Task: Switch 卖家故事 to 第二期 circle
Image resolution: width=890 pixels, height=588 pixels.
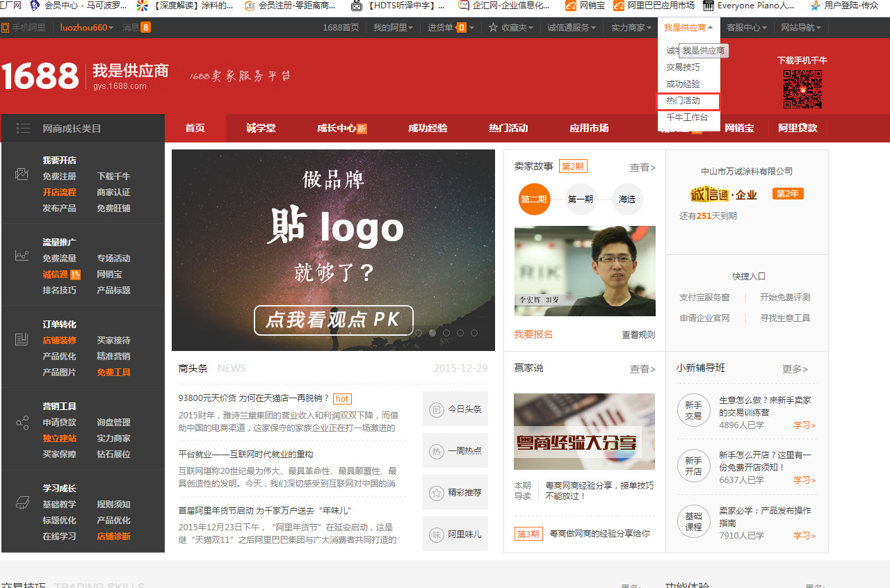Action: (534, 199)
